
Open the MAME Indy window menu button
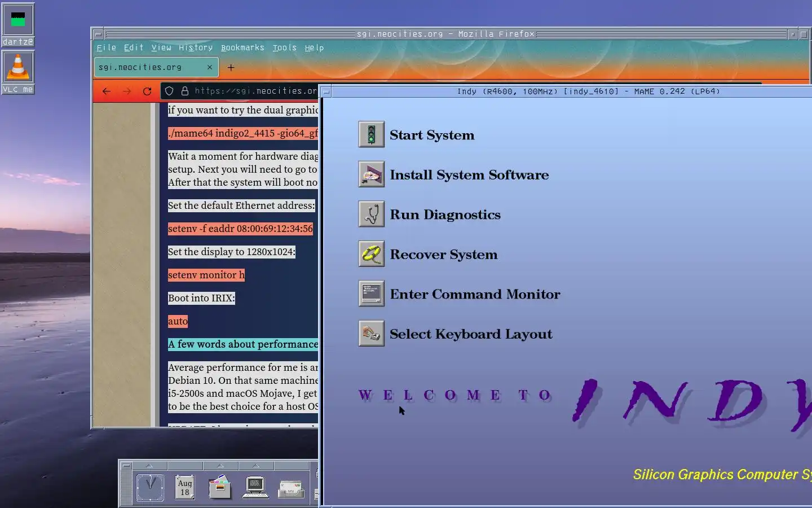pos(326,92)
